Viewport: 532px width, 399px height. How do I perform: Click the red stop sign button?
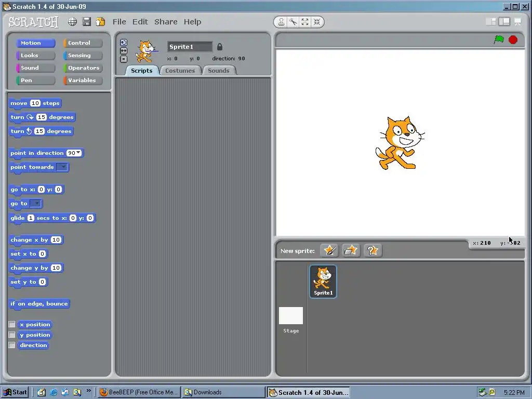tap(513, 39)
